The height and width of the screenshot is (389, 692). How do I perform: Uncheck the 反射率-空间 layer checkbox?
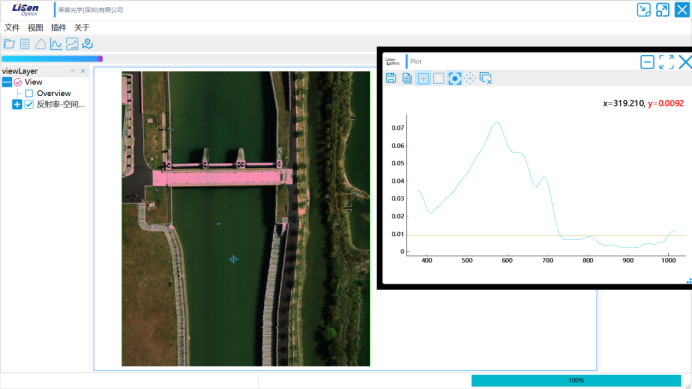[29, 104]
